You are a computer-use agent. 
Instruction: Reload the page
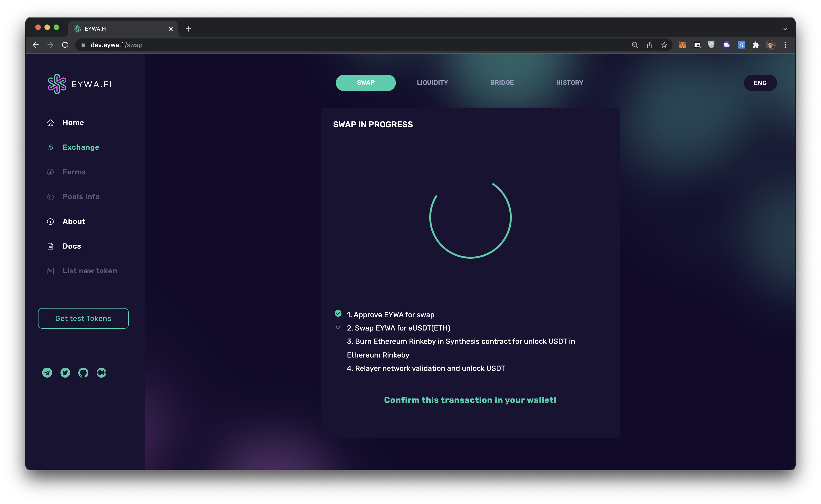point(65,45)
